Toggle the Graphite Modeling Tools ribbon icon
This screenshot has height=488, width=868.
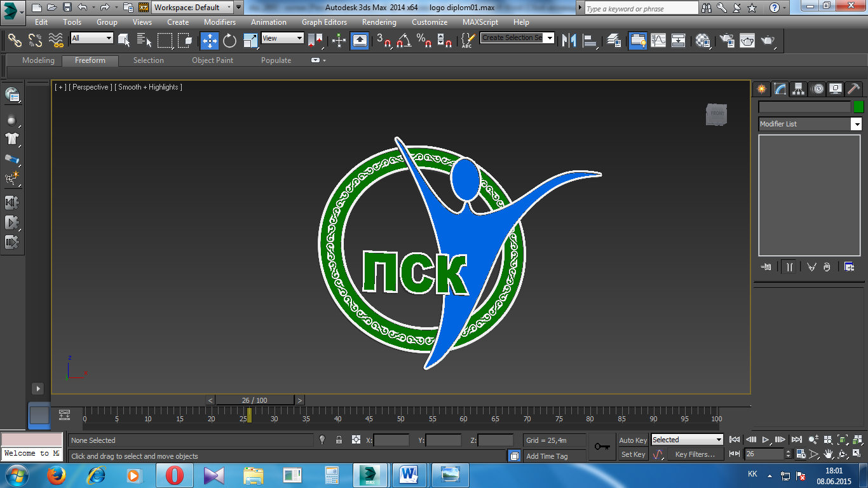[637, 40]
